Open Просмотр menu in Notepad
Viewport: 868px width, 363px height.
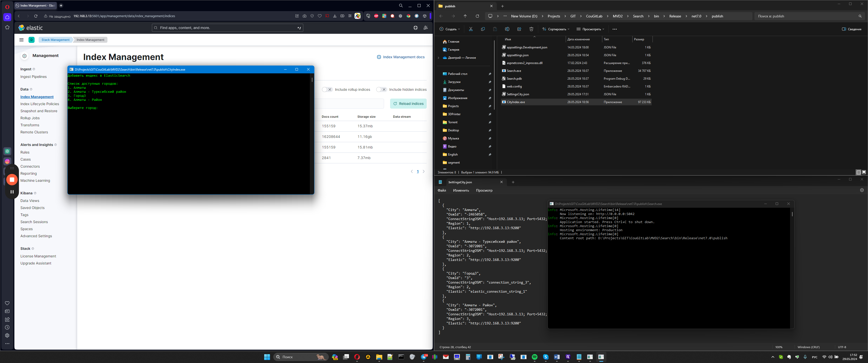(x=484, y=191)
